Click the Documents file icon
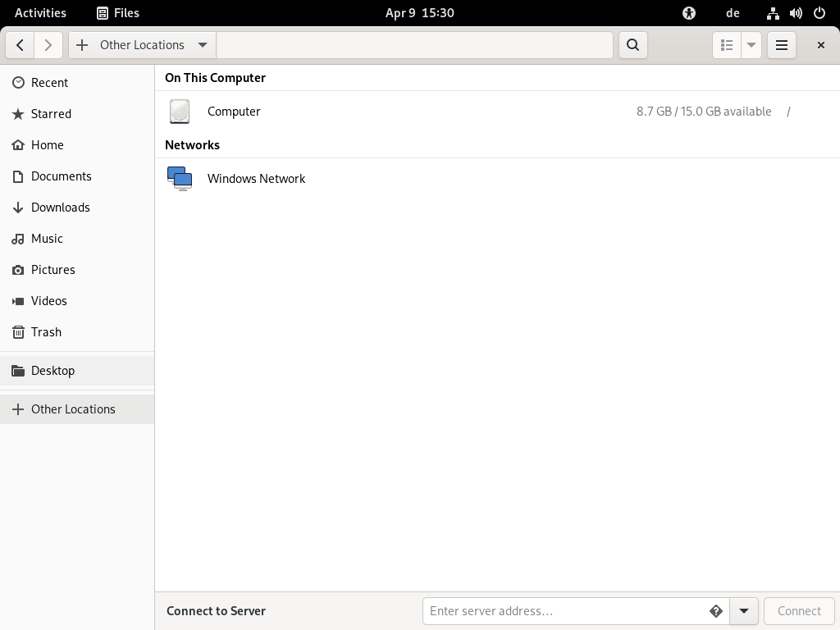 [x=18, y=176]
